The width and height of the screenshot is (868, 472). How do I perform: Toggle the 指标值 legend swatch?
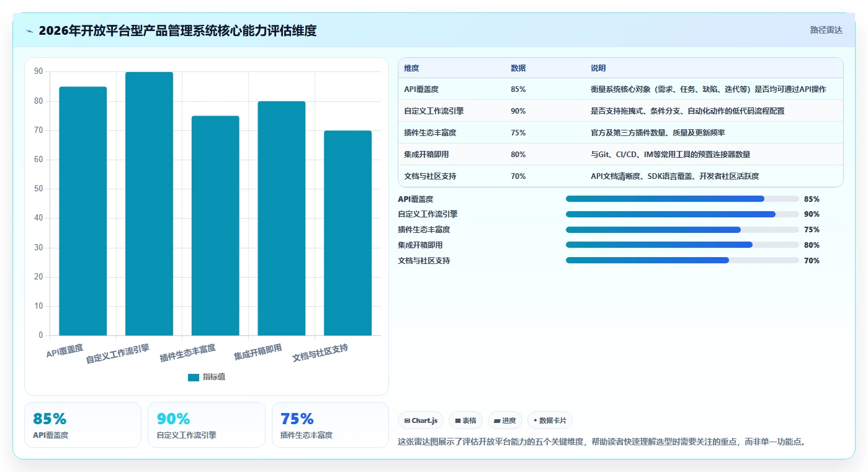tap(194, 377)
